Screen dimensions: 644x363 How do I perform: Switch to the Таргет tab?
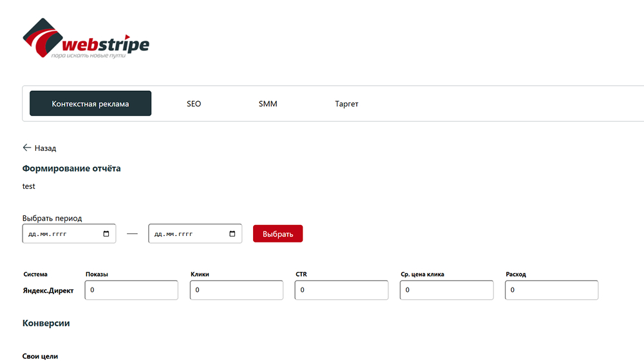click(x=346, y=104)
